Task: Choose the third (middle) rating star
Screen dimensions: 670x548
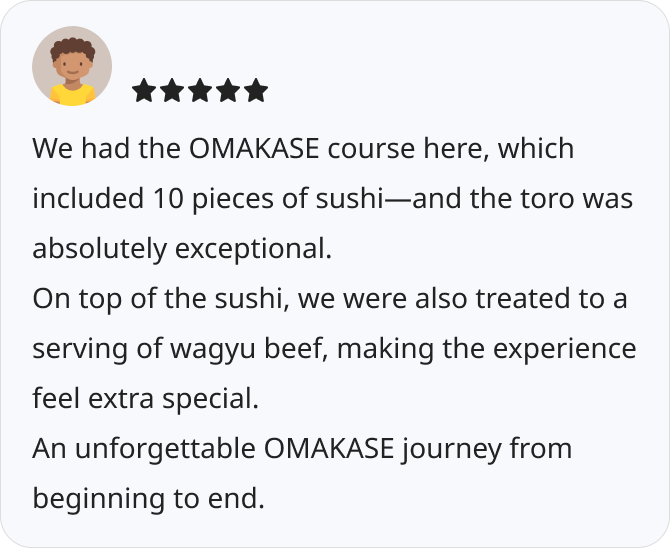Action: 200,91
